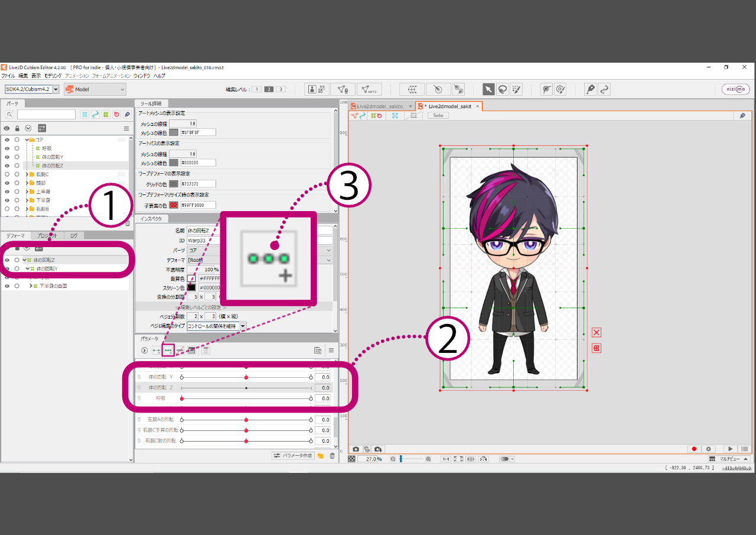Open the マルチビュー dropdown
This screenshot has height=535, width=756.
click(730, 459)
